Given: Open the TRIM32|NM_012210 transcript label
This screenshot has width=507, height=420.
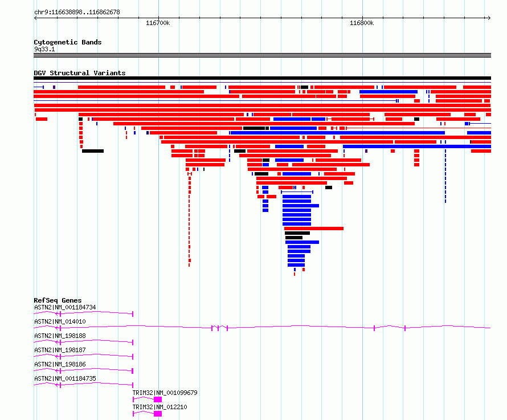Looking at the screenshot, I should tap(160, 407).
